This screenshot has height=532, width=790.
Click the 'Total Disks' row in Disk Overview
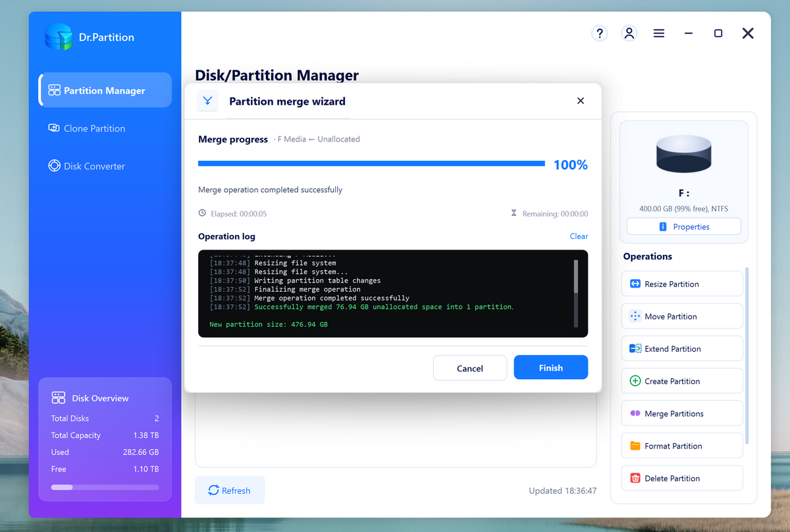[105, 418]
